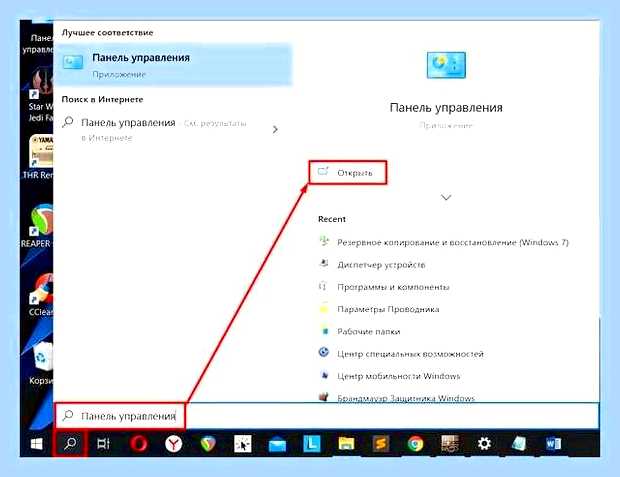Click the Панель управления title in preview pane
This screenshot has width=620, height=477.
tap(446, 108)
